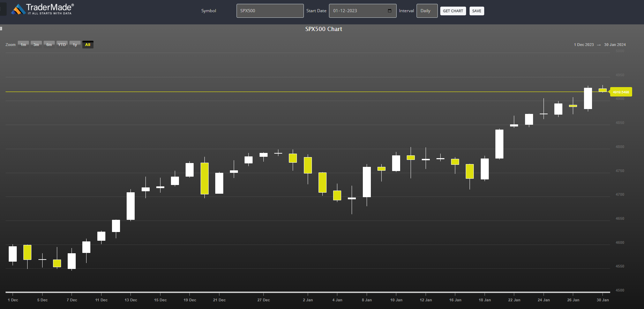Select the white candle above 8 Jan
The height and width of the screenshot is (309, 644).
point(367,182)
